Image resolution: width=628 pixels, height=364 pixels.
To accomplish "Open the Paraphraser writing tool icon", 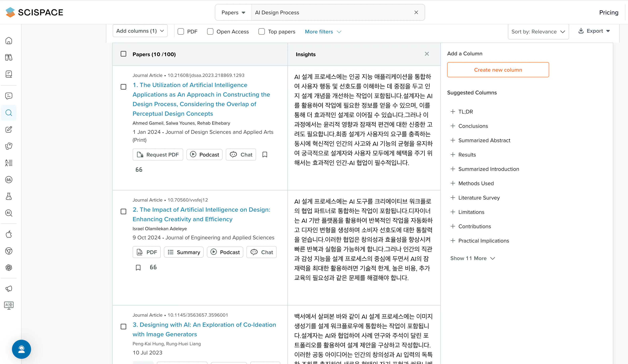I will 9,129.
